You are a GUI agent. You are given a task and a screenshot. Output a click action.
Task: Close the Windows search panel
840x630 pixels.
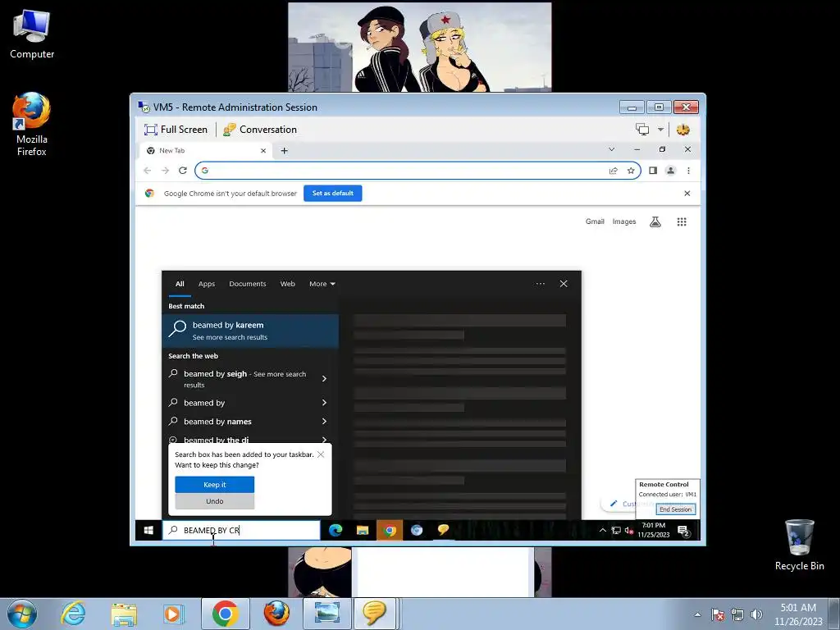click(x=564, y=284)
